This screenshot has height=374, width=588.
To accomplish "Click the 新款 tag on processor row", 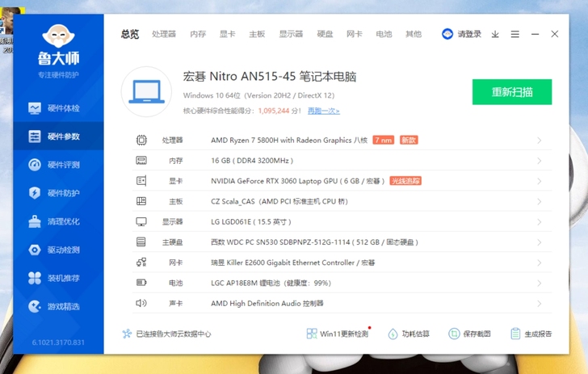I will (409, 141).
